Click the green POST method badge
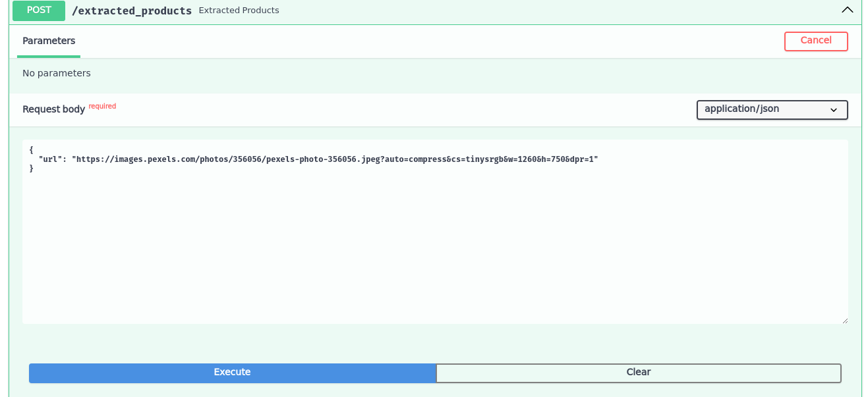 point(39,11)
